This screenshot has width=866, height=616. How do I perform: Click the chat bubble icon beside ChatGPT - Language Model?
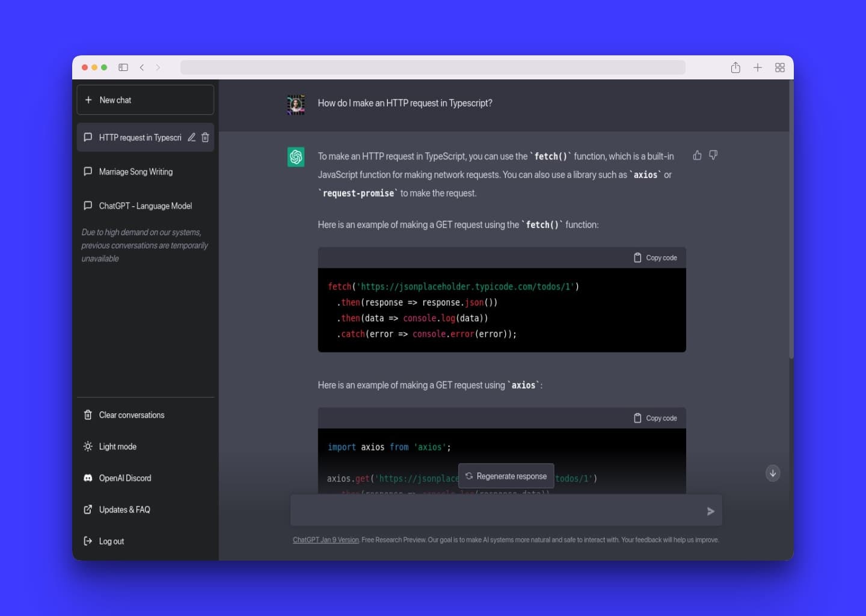click(88, 206)
